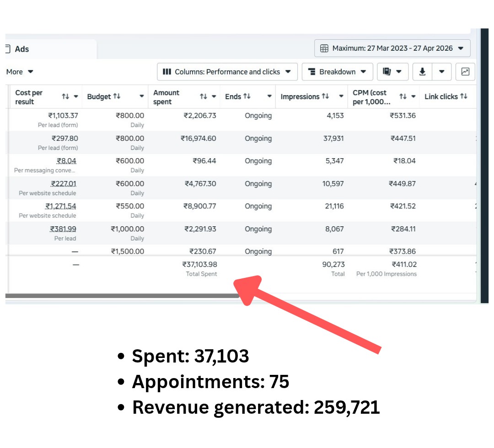This screenshot has width=494, height=448.
Task: Sort by Amount spent arrows
Action: (x=204, y=97)
